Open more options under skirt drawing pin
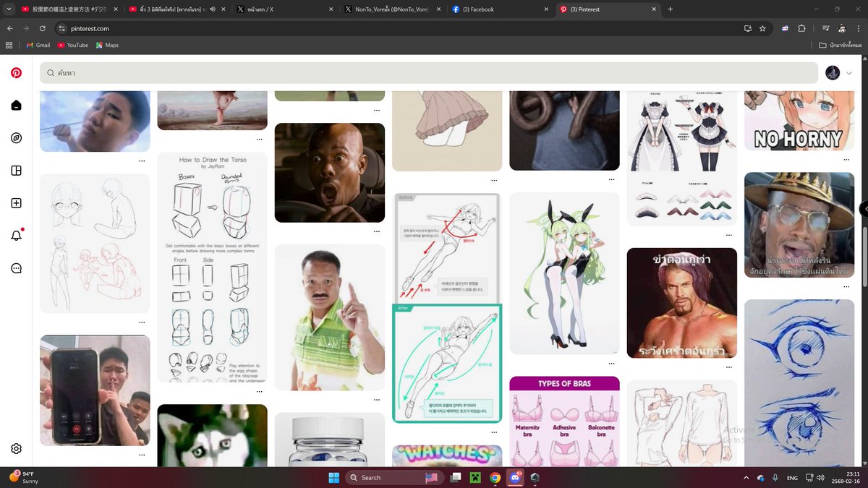The image size is (868, 488). pos(494,180)
